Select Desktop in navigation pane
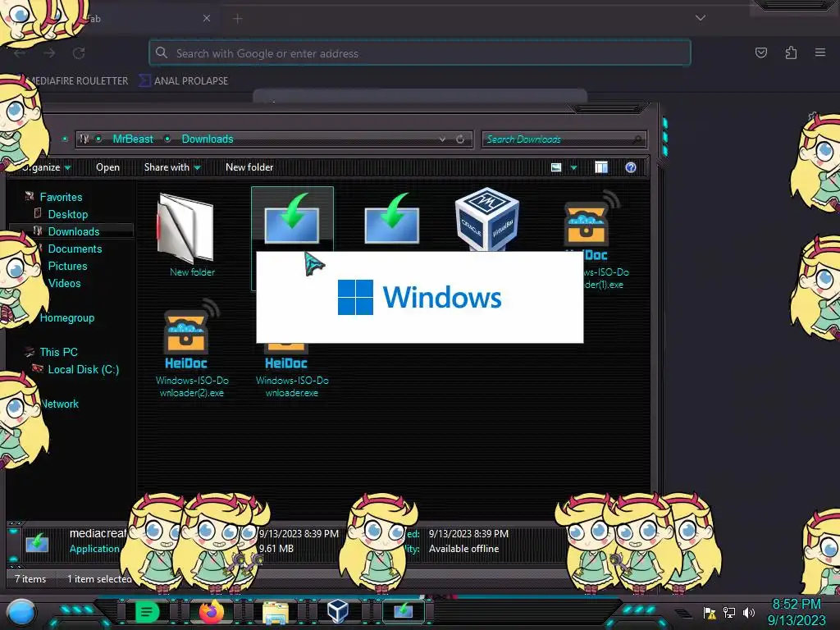Viewport: 840px width, 630px height. (68, 214)
